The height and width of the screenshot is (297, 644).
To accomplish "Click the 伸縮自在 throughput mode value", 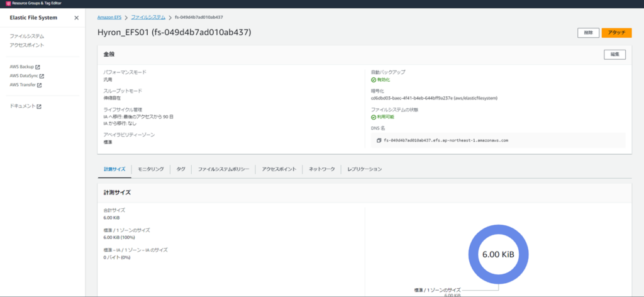I will [112, 98].
